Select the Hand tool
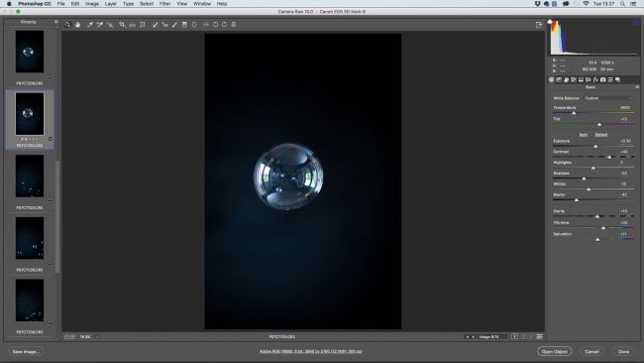This screenshot has width=644, height=363. tap(77, 25)
